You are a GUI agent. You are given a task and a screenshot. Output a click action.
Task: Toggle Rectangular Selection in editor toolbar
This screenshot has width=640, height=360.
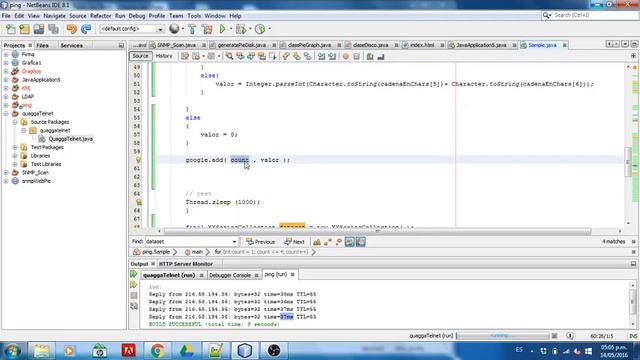pyautogui.click(x=272, y=56)
